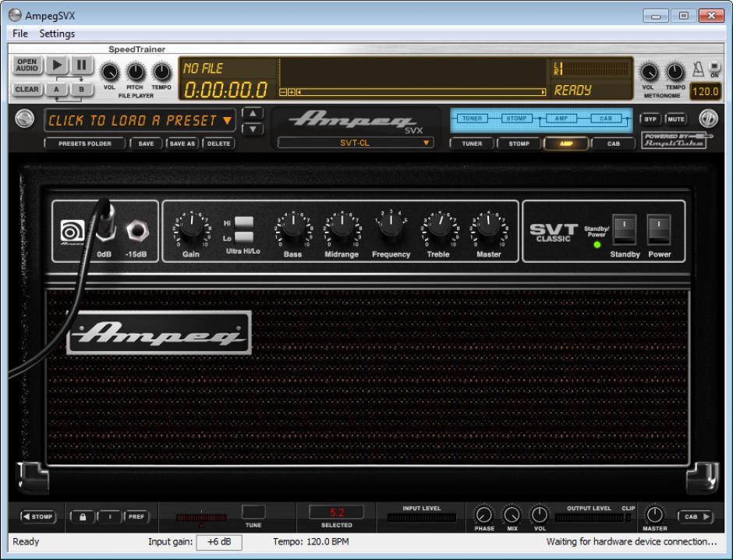This screenshot has width=733, height=560.
Task: Open preferences with PREF button
Action: (136, 516)
